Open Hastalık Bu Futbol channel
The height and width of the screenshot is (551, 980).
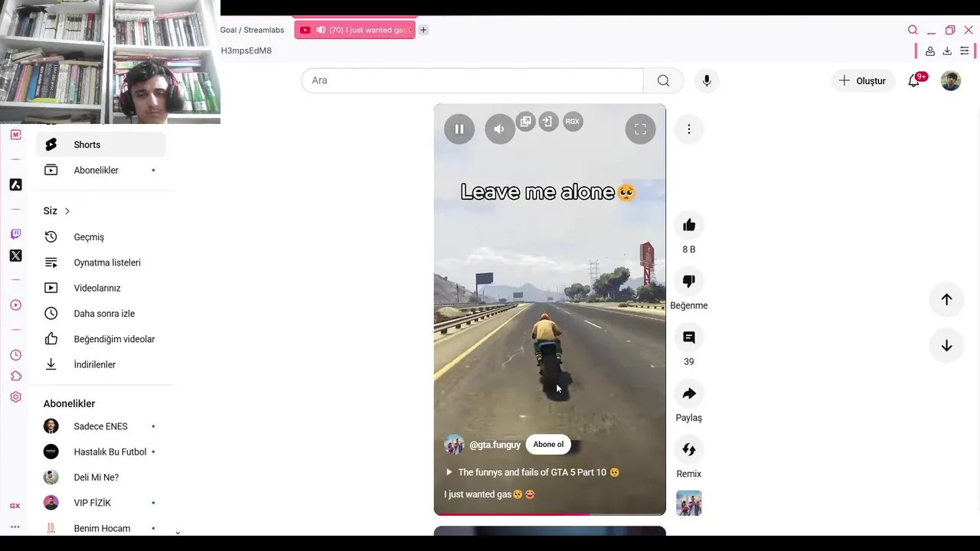(100, 452)
